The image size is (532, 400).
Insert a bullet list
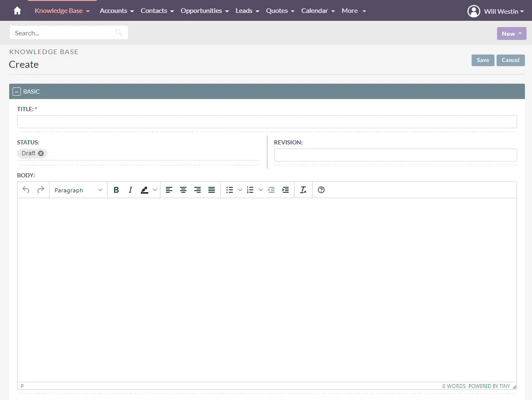(x=230, y=190)
